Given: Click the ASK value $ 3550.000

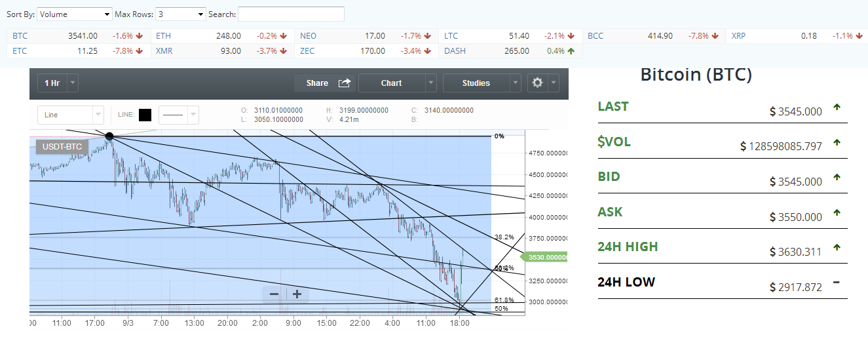Looking at the screenshot, I should [x=796, y=217].
